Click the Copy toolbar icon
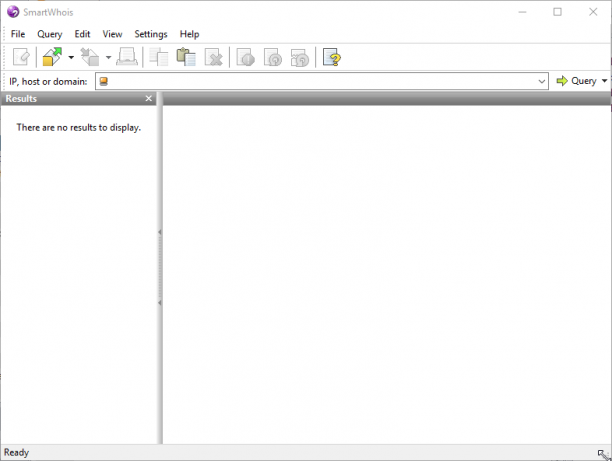 coord(159,57)
